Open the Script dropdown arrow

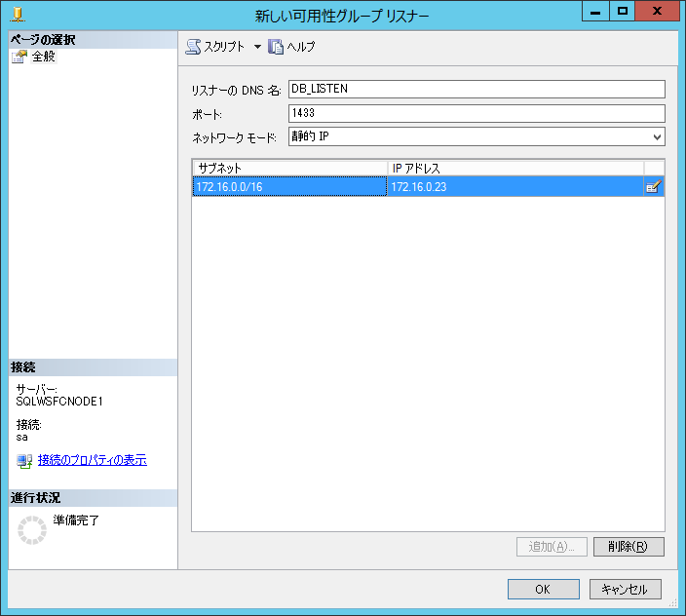[257, 47]
